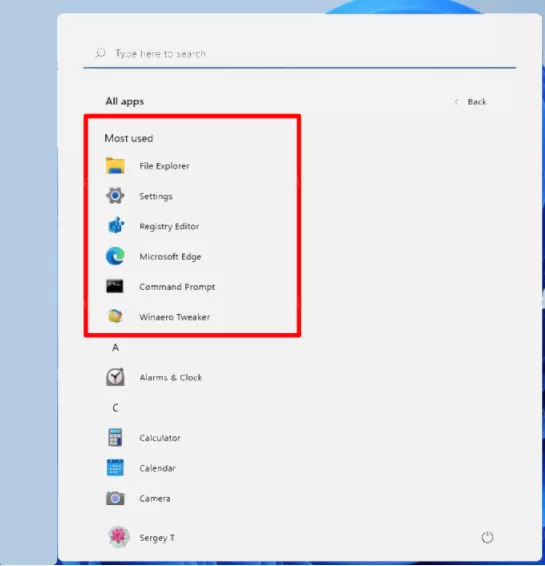This screenshot has height=566, width=545.
Task: Launch the Calendar app icon
Action: [115, 468]
